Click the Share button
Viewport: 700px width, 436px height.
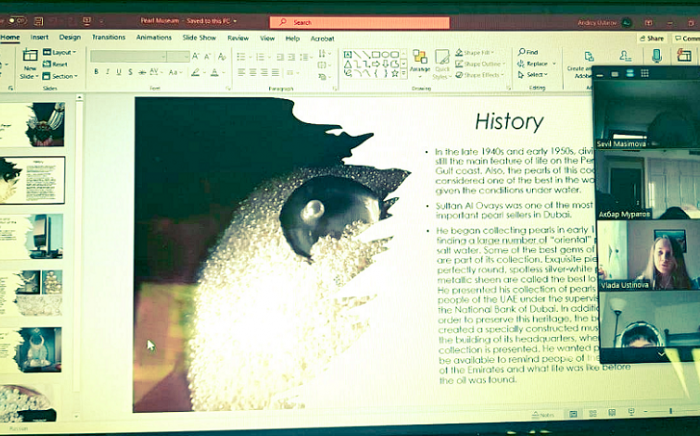point(653,38)
